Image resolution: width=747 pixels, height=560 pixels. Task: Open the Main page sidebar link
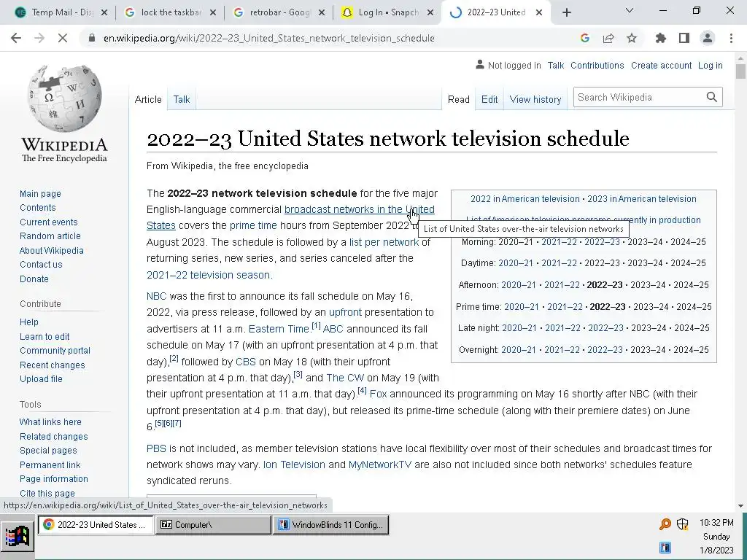pyautogui.click(x=41, y=194)
